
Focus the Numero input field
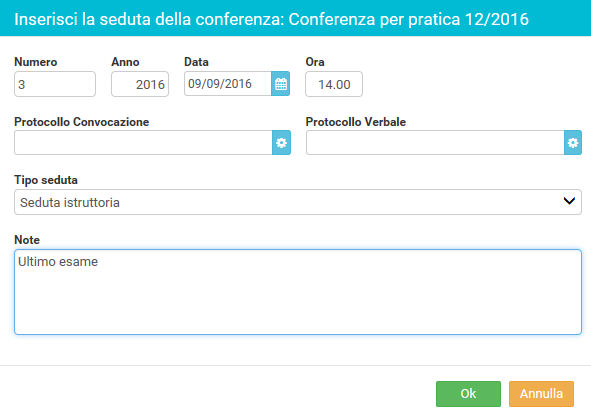(x=55, y=84)
